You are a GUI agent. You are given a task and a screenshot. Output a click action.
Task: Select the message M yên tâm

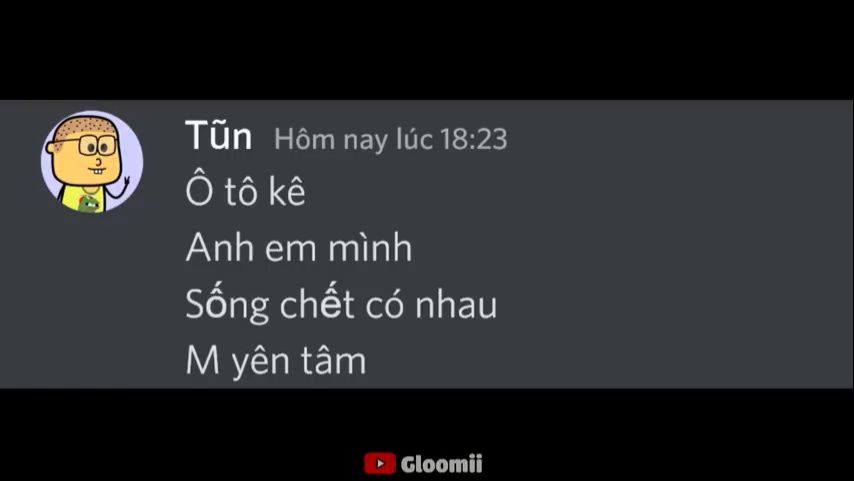[276, 361]
